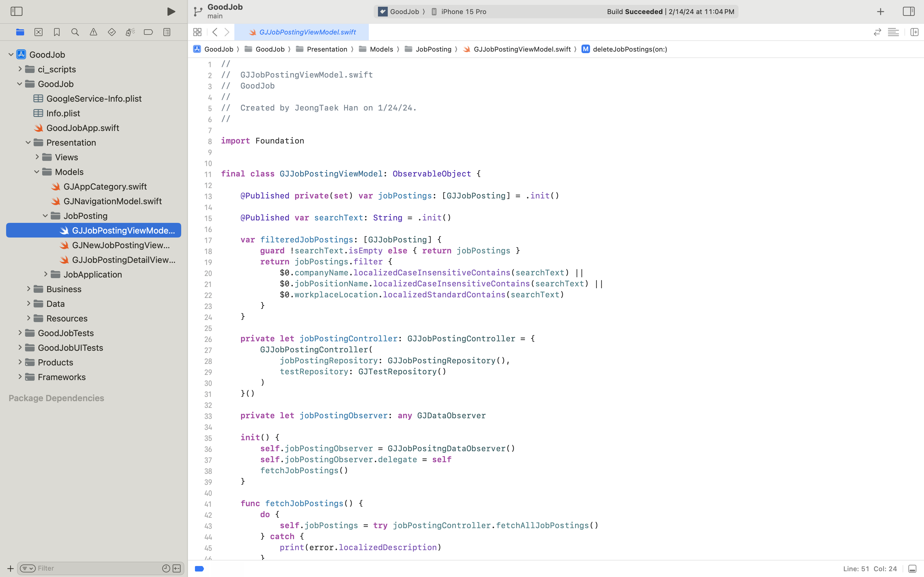Viewport: 924px width, 577px height.
Task: Toggle the left navigator sidebar
Action: (x=16, y=12)
